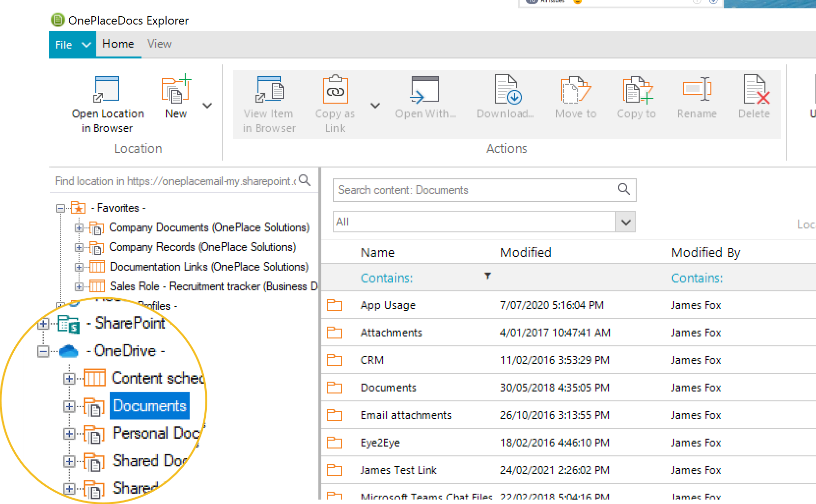Open the Copy as Link dropdown arrow
The height and width of the screenshot is (504, 816).
[375, 106]
